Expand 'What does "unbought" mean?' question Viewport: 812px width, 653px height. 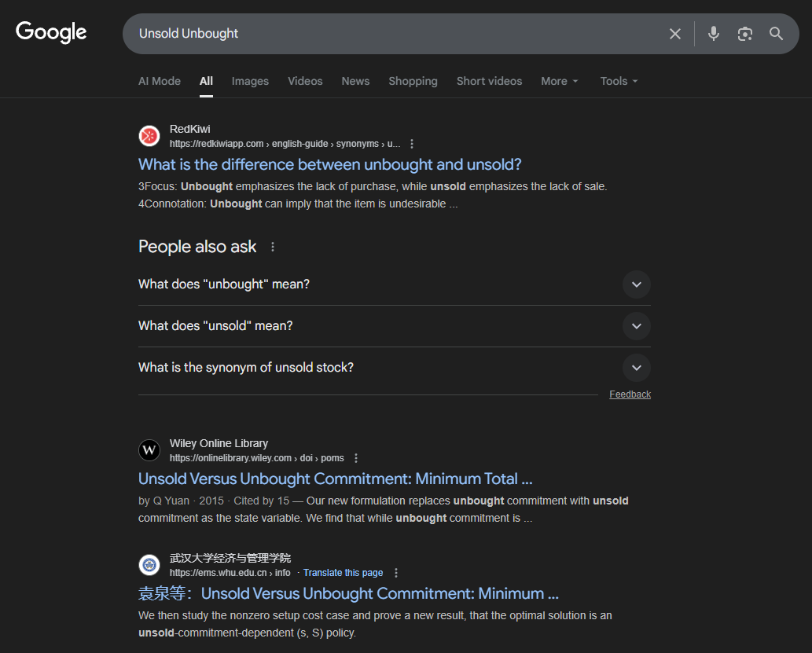[x=636, y=284]
